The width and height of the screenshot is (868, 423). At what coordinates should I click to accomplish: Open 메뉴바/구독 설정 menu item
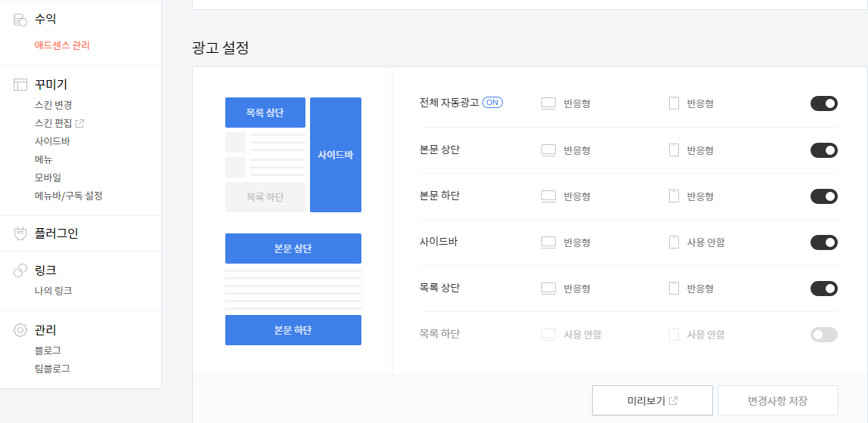point(69,196)
